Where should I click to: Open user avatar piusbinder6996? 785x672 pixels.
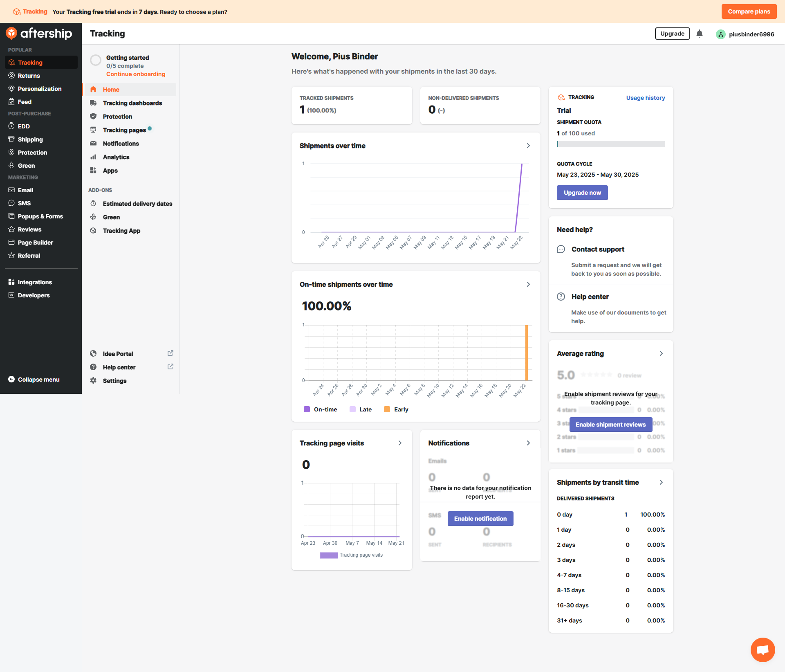click(721, 34)
